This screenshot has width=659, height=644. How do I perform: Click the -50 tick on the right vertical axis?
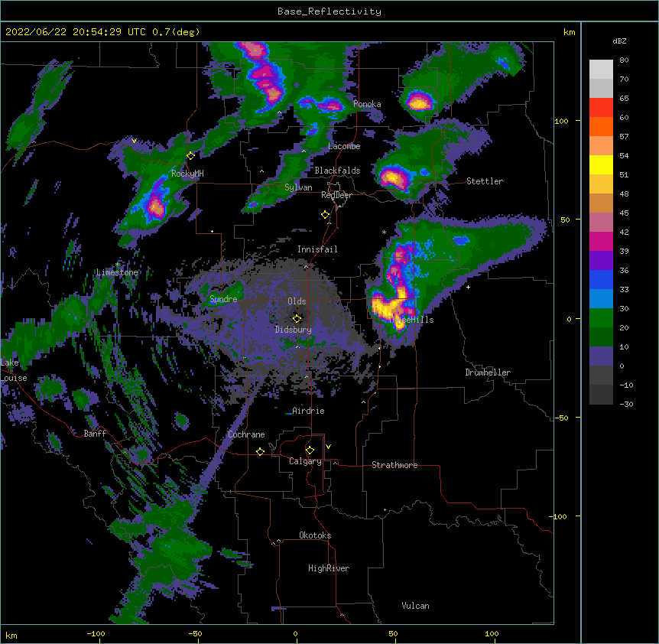pos(561,418)
